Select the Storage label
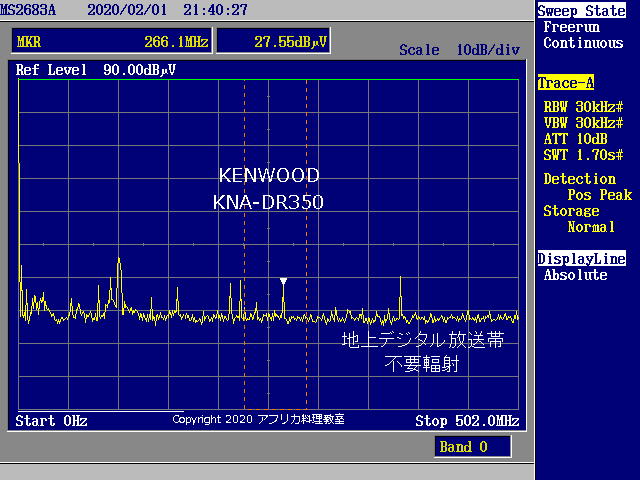The image size is (640, 480). click(x=571, y=211)
